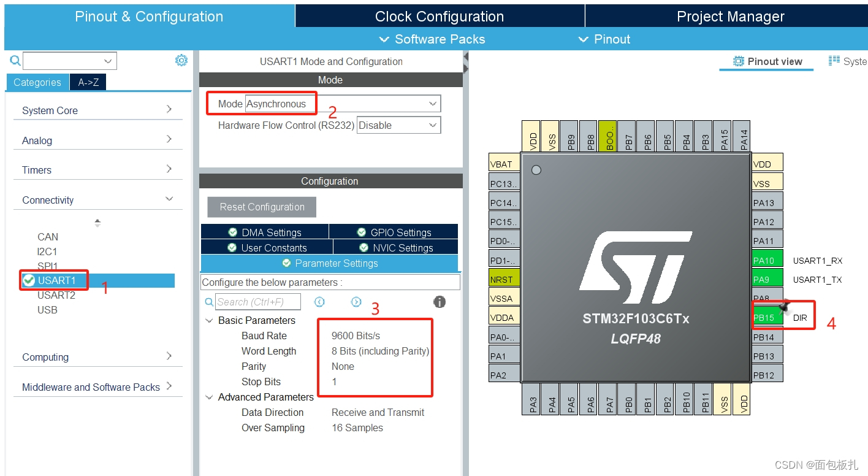868x476 pixels.
Task: Jump to the next search result arrow
Action: [x=356, y=302]
